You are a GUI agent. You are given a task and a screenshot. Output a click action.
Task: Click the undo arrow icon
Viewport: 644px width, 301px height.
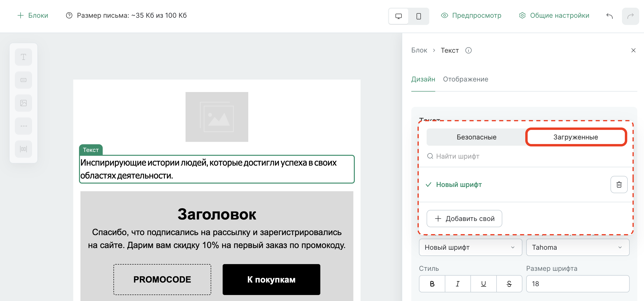(x=610, y=16)
